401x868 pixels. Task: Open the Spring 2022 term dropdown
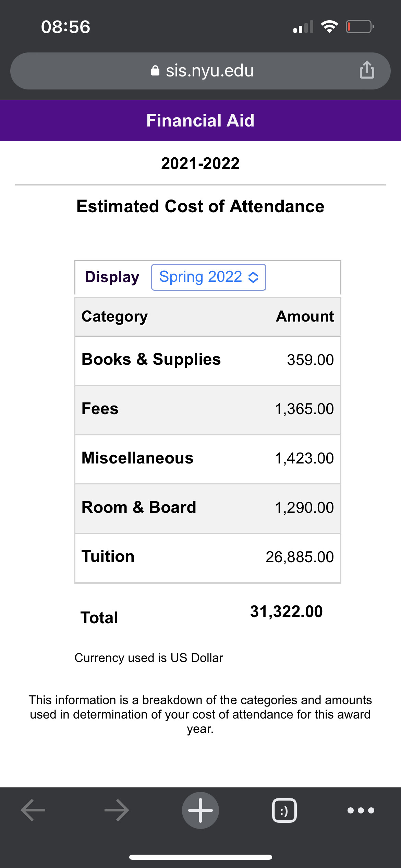(208, 277)
